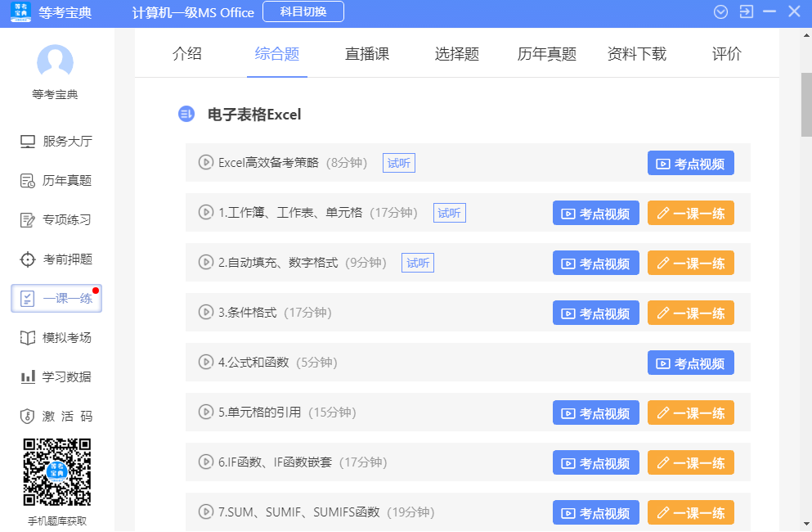
Task: Open 考前押题 in sidebar
Action: [x=56, y=259]
